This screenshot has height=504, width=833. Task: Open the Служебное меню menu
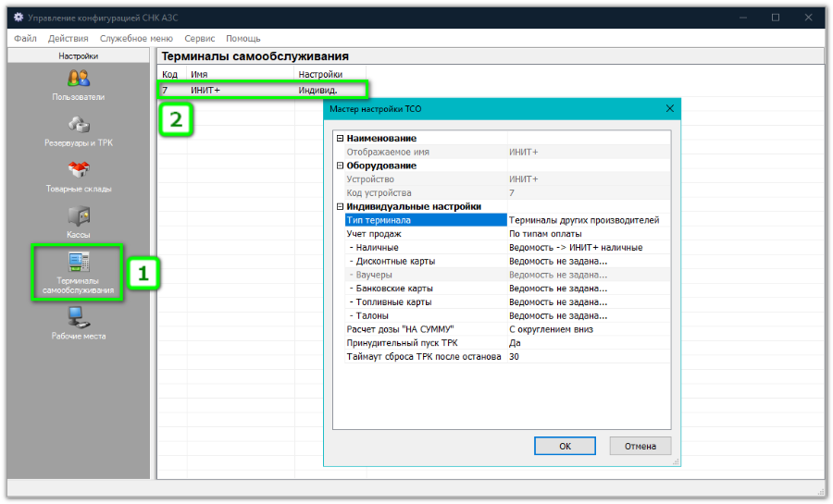pyautogui.click(x=136, y=39)
